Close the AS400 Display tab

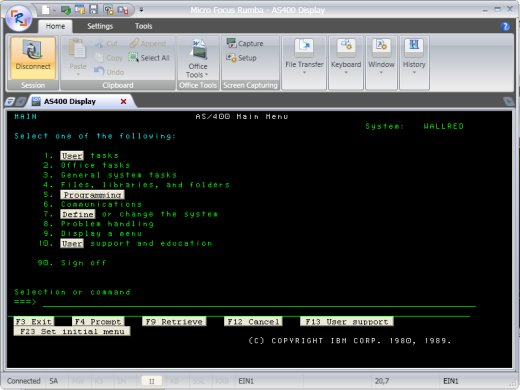pos(123,101)
